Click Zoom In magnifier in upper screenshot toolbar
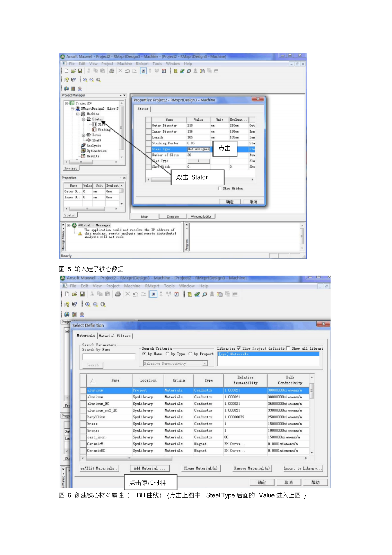 85,80
